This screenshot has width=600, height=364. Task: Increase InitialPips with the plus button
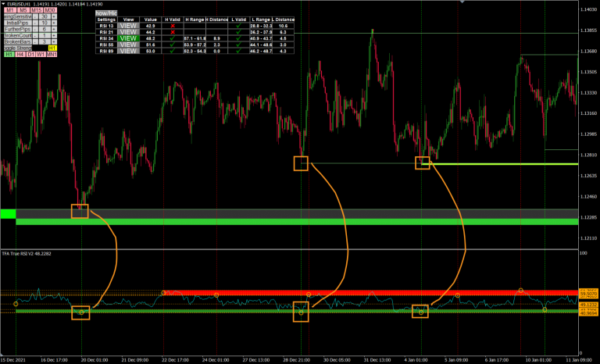point(54,23)
